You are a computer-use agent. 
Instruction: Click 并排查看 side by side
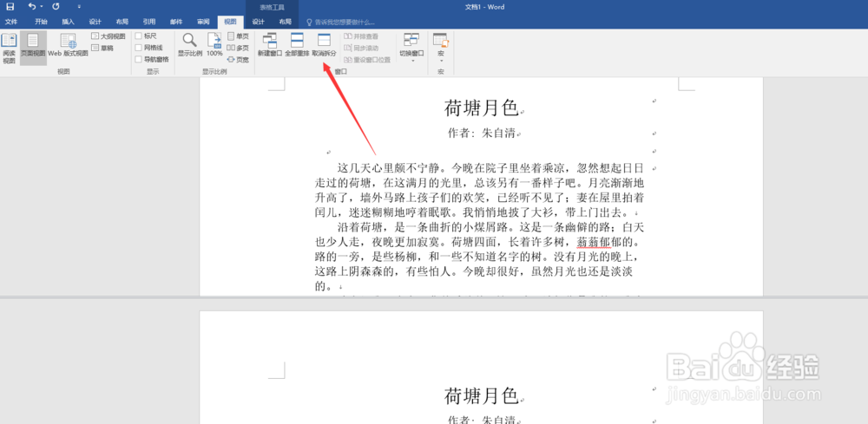361,36
